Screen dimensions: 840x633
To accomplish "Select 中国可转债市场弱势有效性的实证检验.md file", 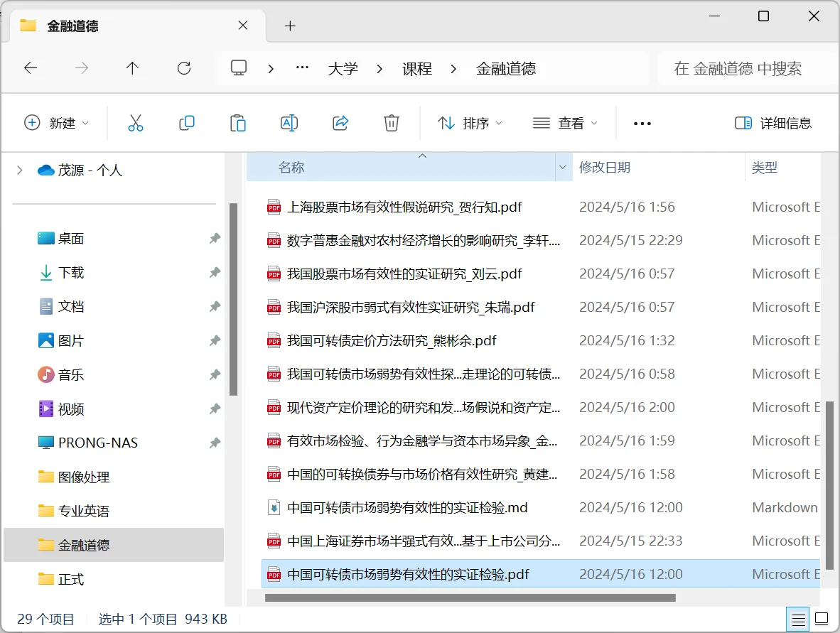I will click(407, 507).
